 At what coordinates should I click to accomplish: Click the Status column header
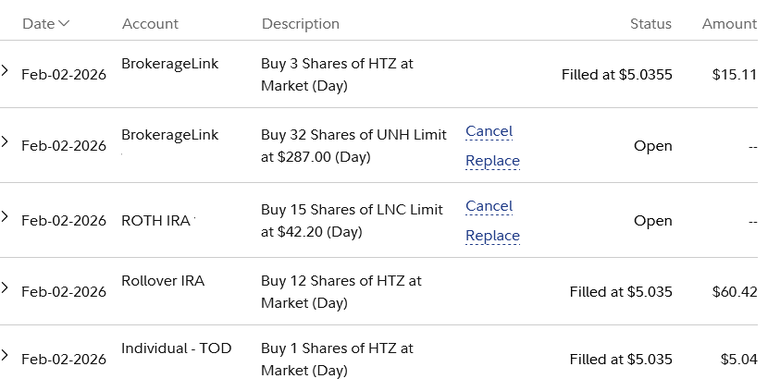(651, 23)
